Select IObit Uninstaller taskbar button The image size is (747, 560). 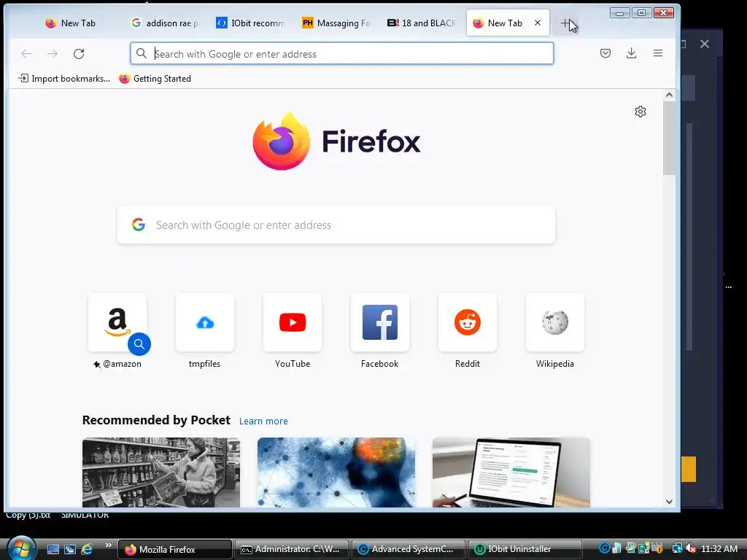[525, 549]
